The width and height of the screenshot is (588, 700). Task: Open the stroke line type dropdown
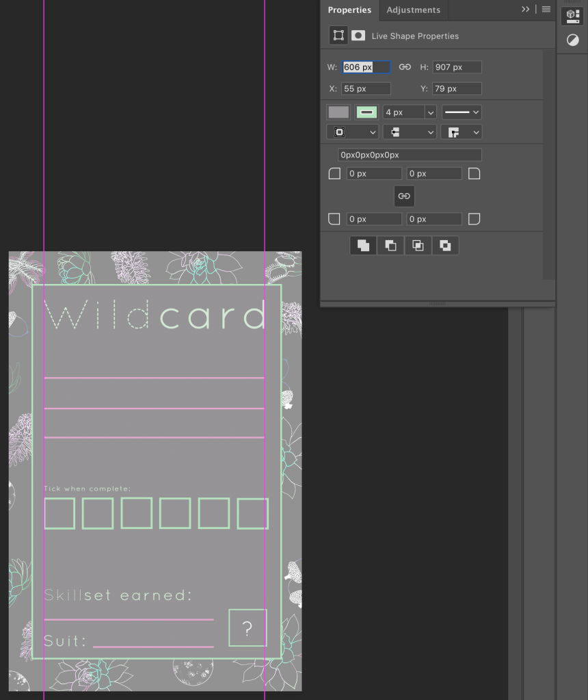(x=462, y=112)
